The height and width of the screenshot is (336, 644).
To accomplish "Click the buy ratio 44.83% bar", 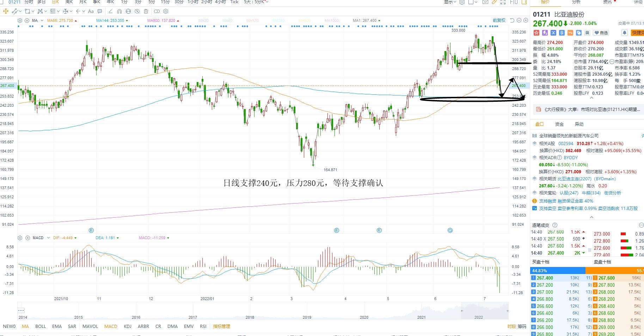I will [558, 270].
